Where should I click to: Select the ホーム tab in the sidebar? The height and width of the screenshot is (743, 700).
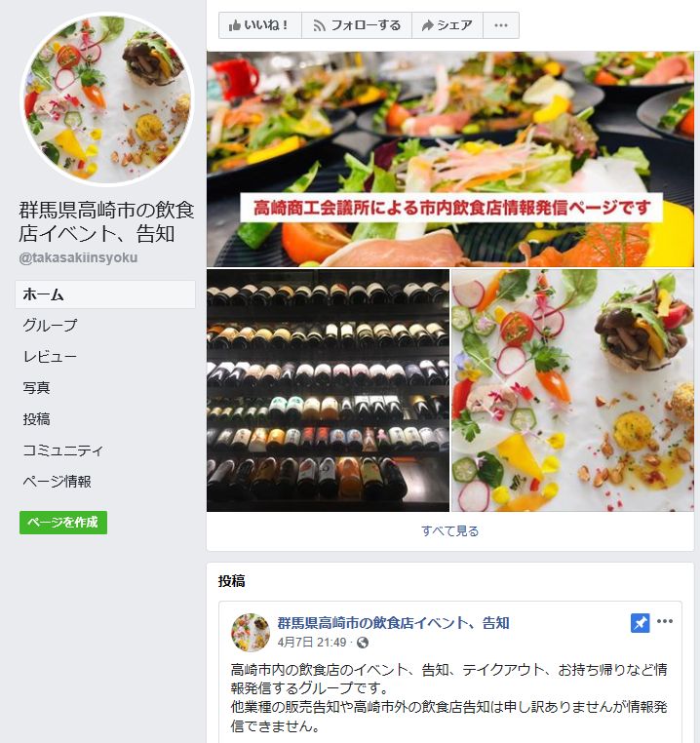pyautogui.click(x=105, y=294)
